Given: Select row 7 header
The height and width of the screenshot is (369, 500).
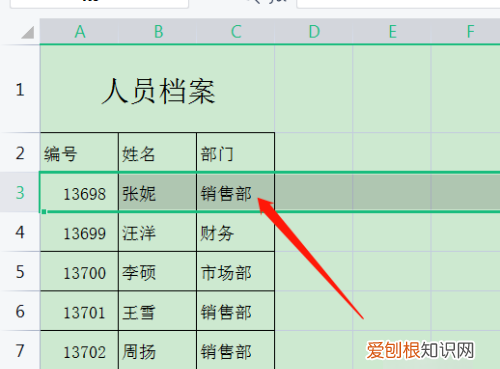Looking at the screenshot, I should (20, 350).
